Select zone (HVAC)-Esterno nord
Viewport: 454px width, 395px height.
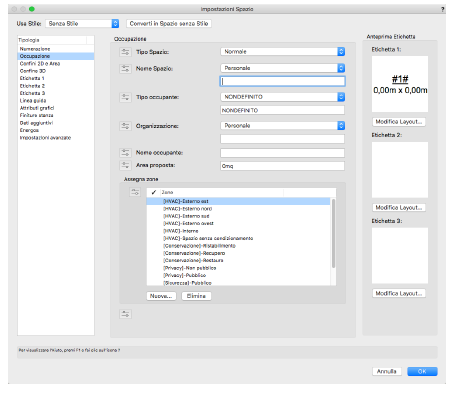[x=239, y=209]
